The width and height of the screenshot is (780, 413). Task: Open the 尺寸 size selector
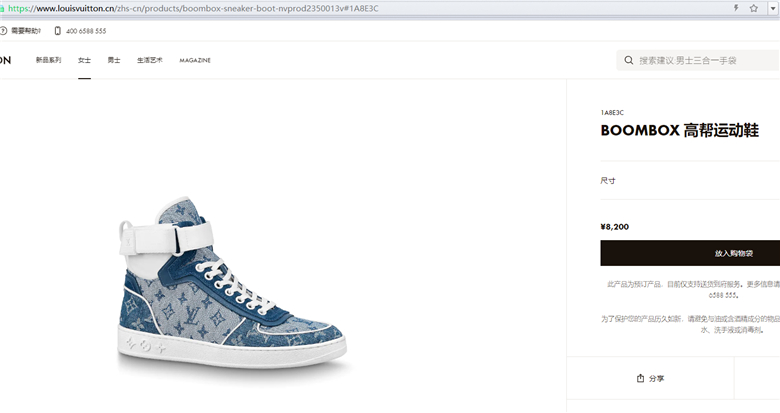(690, 181)
